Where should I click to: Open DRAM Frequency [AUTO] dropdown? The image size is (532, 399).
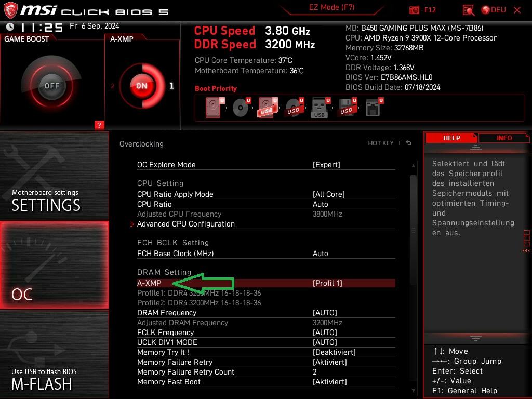266,313
